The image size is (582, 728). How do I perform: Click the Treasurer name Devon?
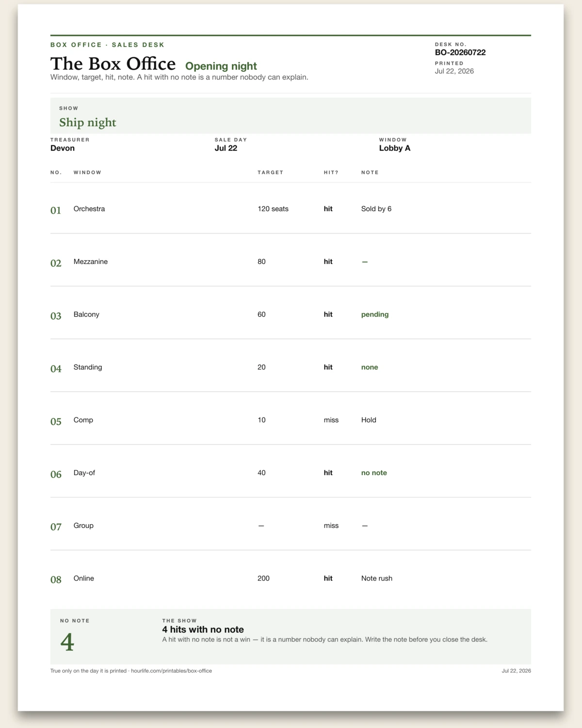coord(63,148)
